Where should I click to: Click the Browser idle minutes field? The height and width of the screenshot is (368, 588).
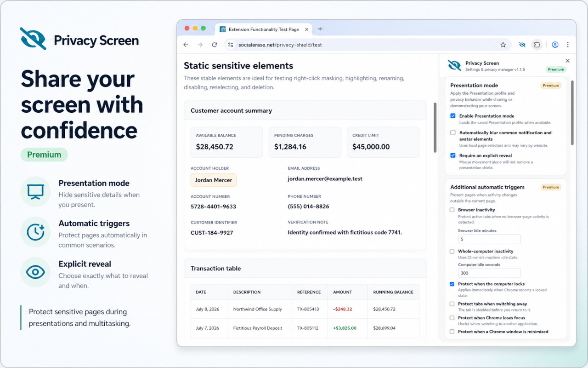[x=489, y=239]
